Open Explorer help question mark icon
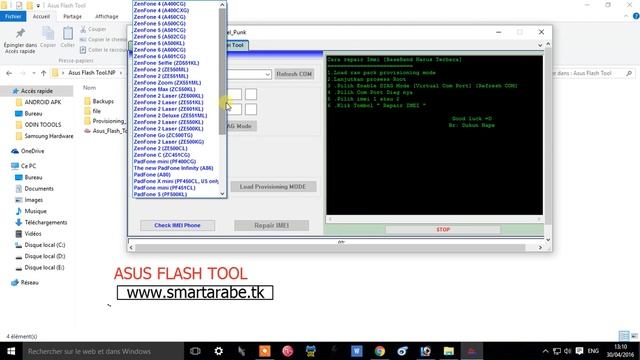This screenshot has height=360, width=640. coord(636,16)
